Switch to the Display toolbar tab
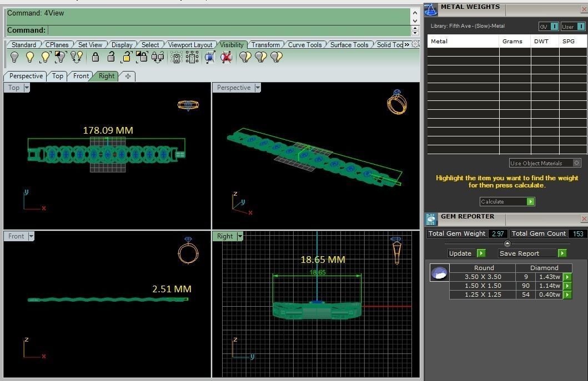588x381 pixels. pos(122,44)
